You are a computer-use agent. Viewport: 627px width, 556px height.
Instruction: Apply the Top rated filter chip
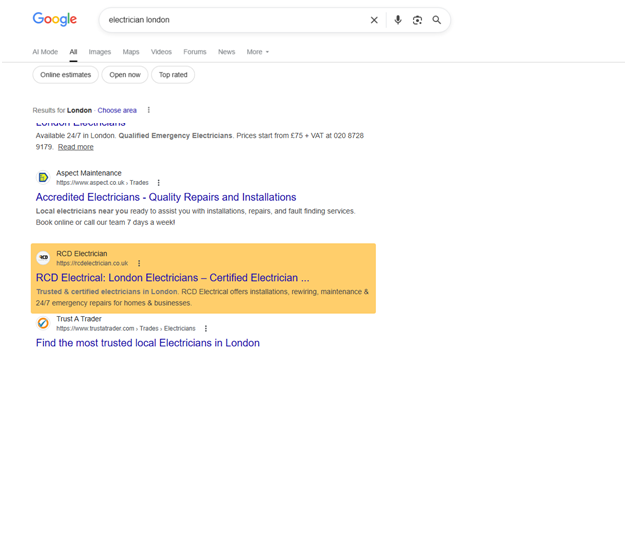click(173, 75)
